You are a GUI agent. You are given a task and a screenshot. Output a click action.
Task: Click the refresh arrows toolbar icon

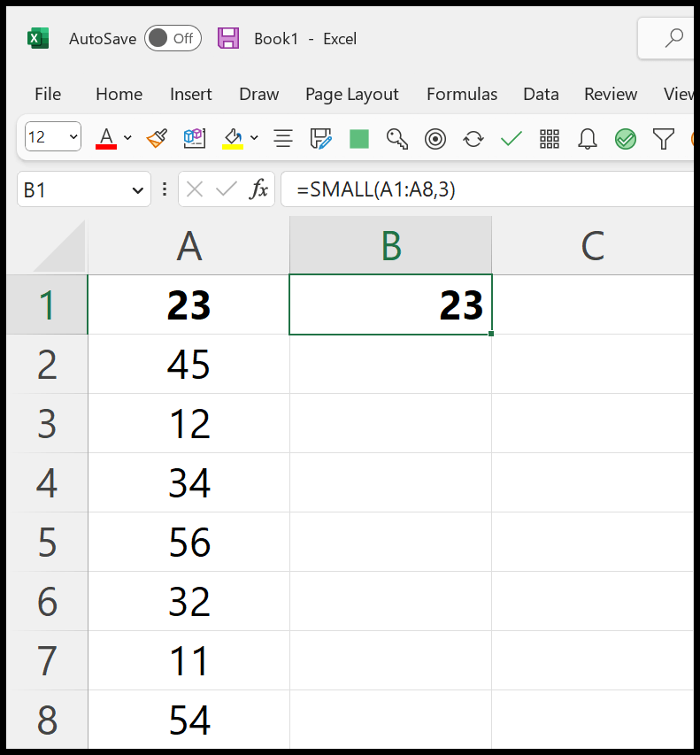[x=473, y=139]
